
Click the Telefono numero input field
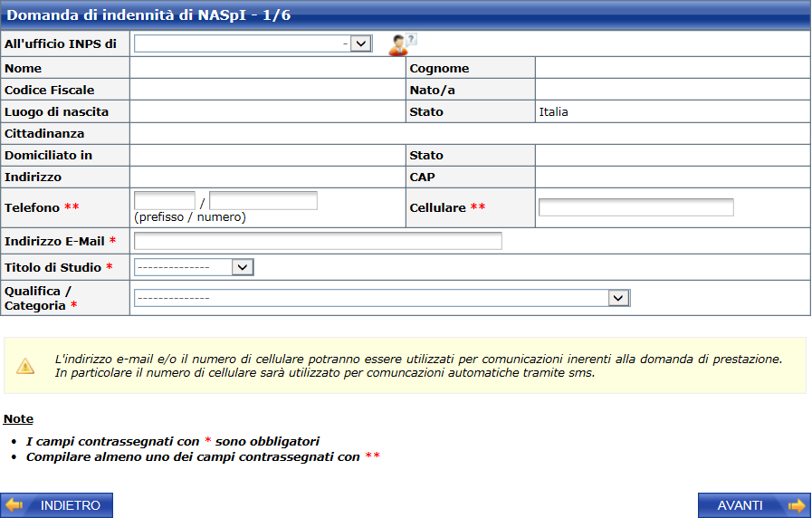pyautogui.click(x=263, y=200)
